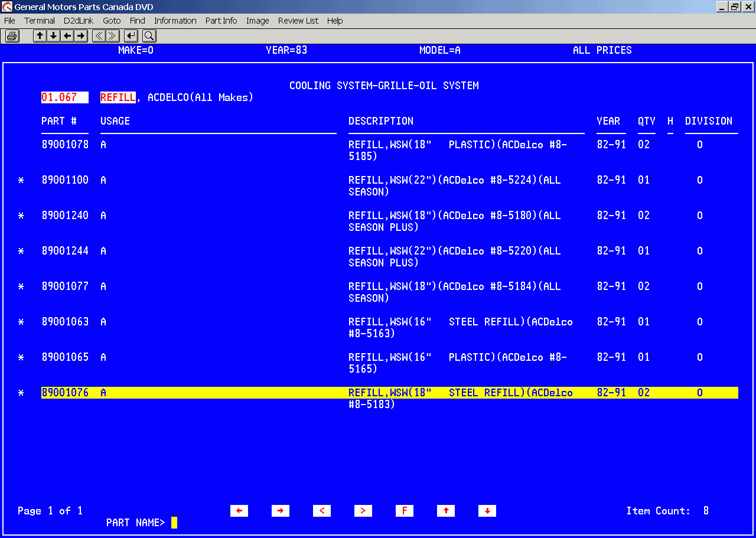756x538 pixels.
Task: Click the asterisk beside part 89001100
Action: point(21,181)
